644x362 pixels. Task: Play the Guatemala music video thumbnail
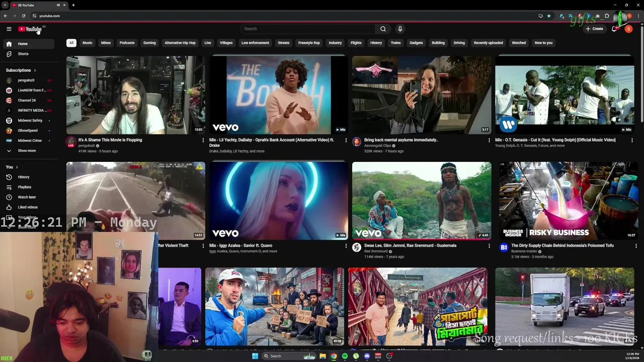(422, 201)
